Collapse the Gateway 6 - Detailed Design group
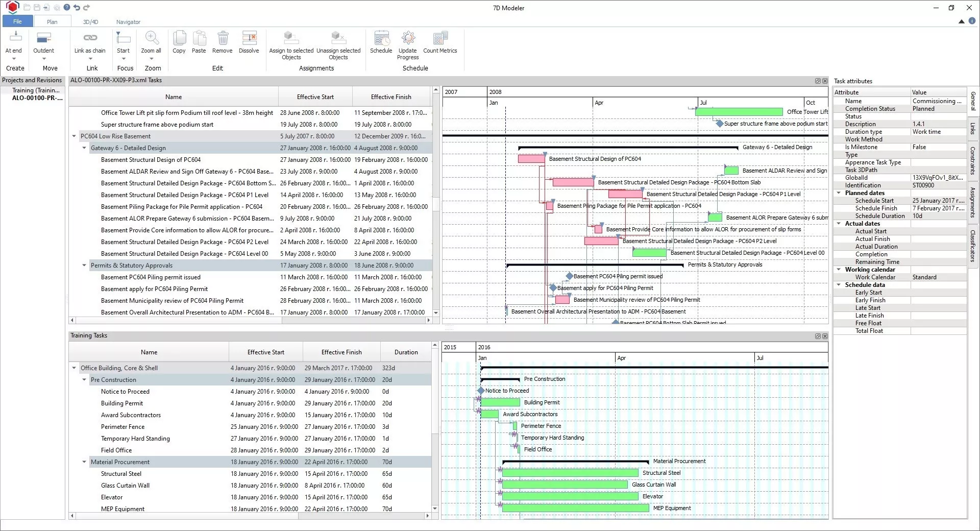 (x=85, y=148)
